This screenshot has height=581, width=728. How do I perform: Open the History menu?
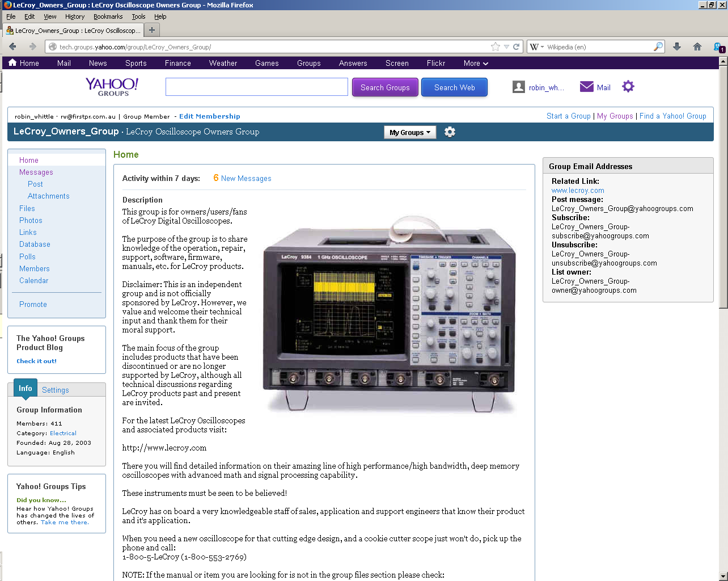pos(75,16)
